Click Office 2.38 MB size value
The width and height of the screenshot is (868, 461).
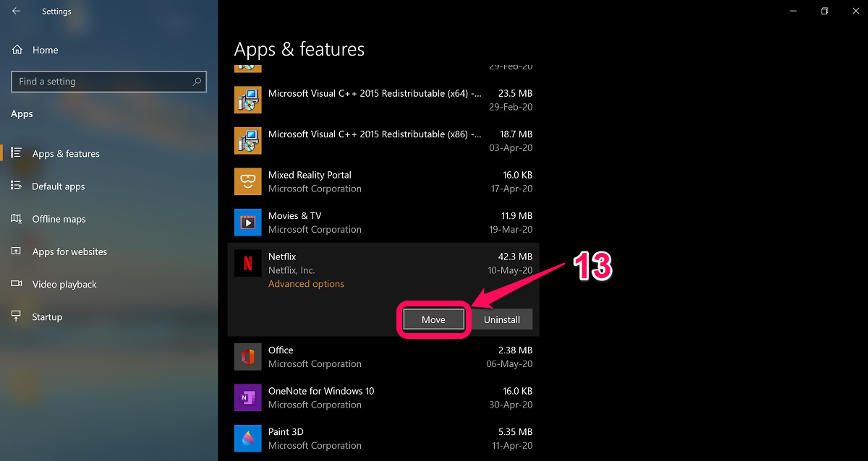coord(515,350)
